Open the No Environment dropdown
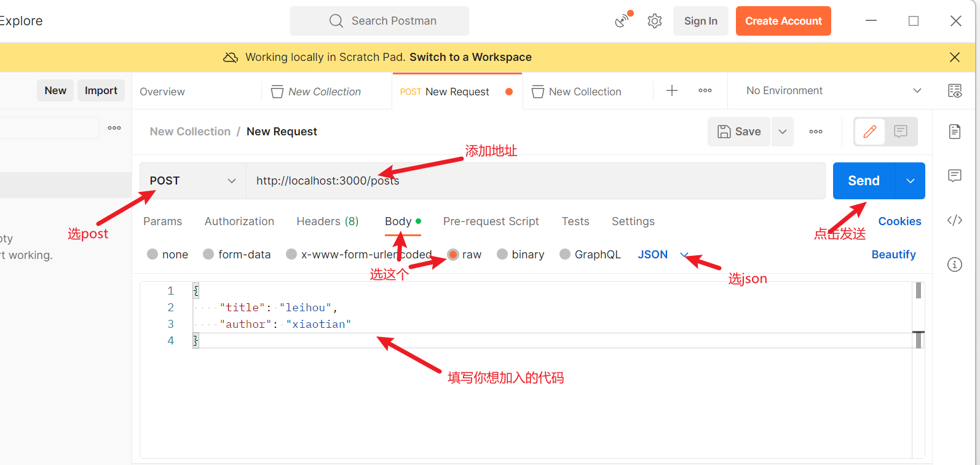 coord(833,90)
